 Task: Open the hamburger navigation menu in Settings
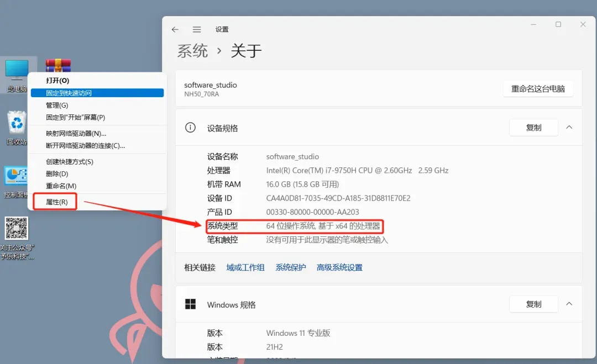196,29
